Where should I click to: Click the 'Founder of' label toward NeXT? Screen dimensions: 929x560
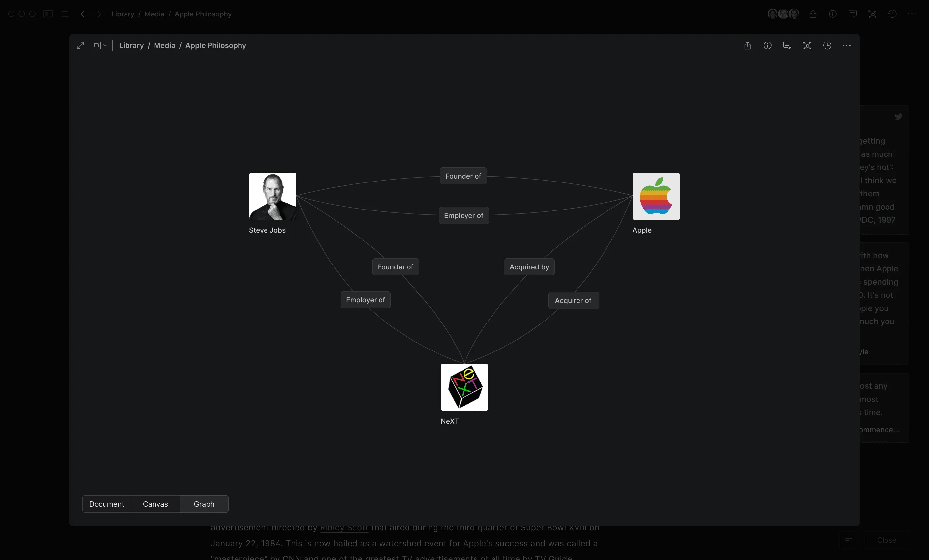pos(395,267)
